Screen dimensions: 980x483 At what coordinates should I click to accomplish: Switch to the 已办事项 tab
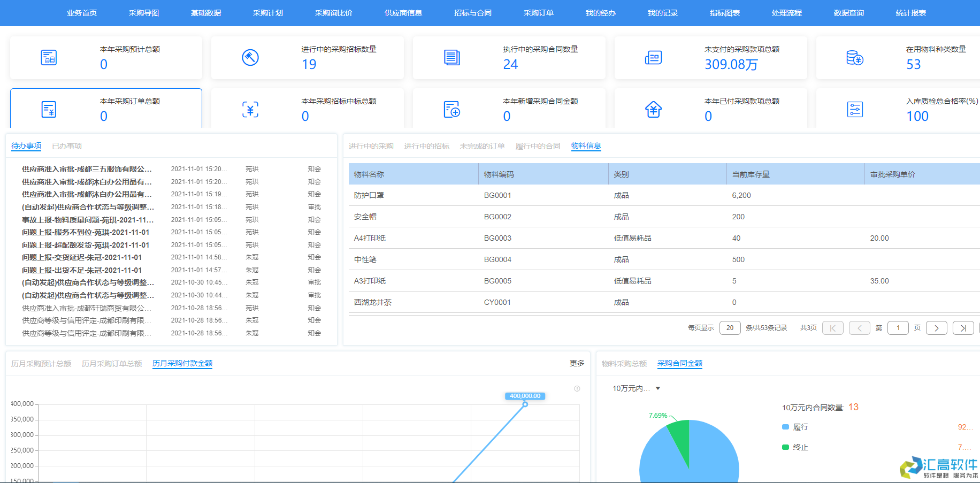click(65, 145)
